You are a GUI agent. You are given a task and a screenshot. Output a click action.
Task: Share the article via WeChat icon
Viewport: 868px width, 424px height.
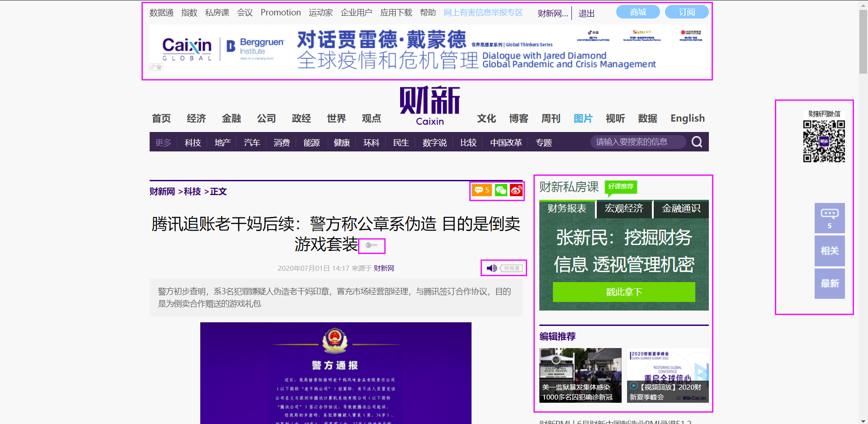point(501,190)
